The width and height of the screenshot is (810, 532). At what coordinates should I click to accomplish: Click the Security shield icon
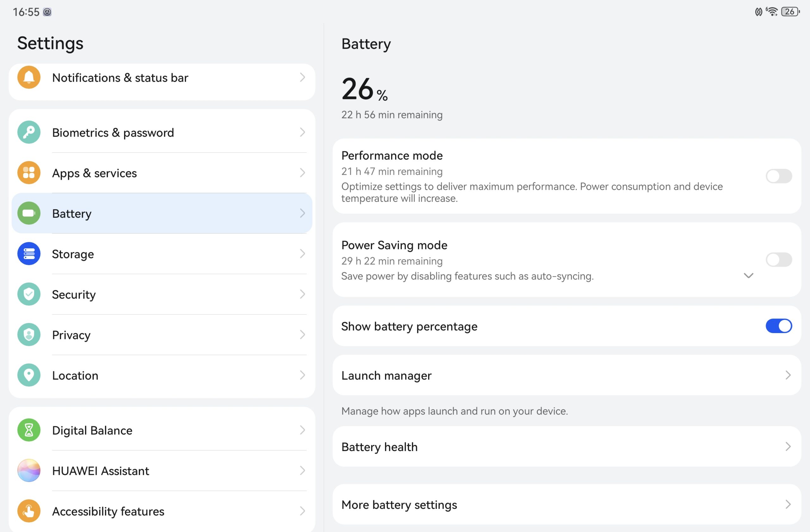tap(29, 294)
